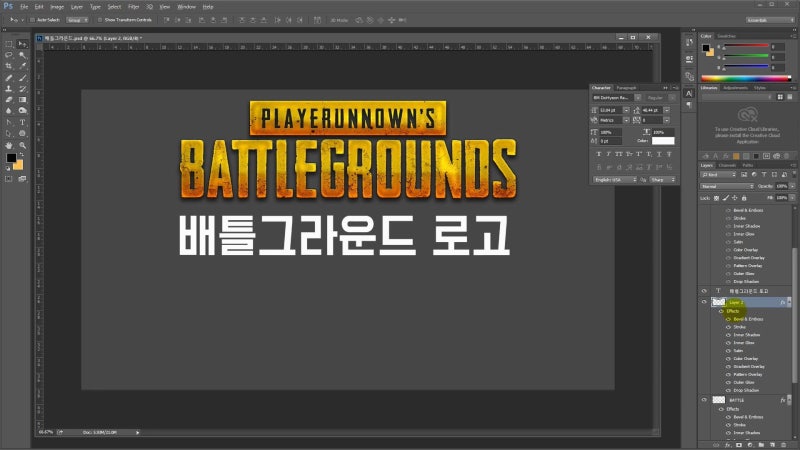800x450 pixels.
Task: Select the Gradient tool
Action: (22, 99)
